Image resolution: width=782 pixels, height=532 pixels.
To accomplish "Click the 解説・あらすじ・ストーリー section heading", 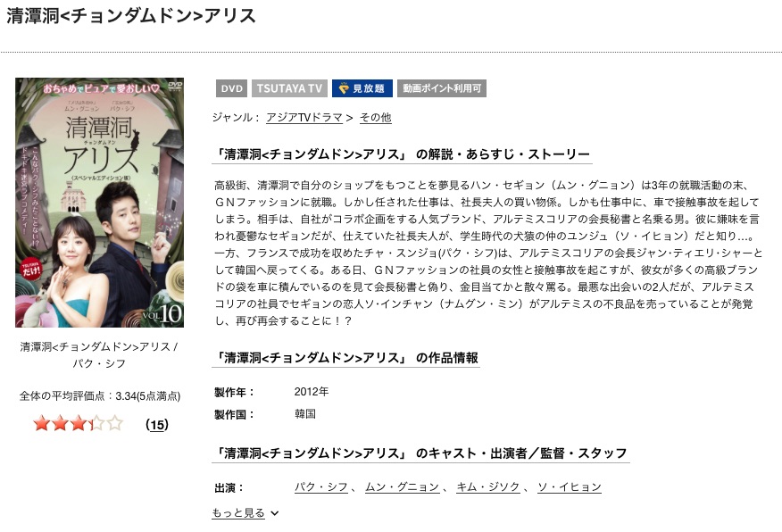I will (x=402, y=154).
